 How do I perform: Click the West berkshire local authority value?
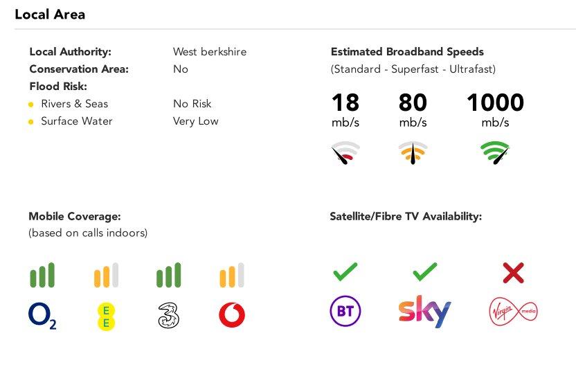pyautogui.click(x=210, y=51)
